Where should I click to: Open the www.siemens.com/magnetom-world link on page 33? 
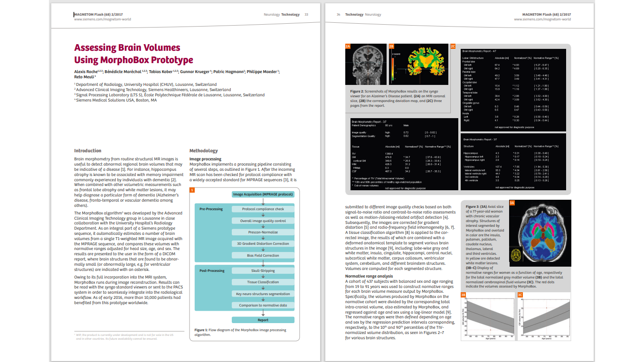tap(103, 19)
